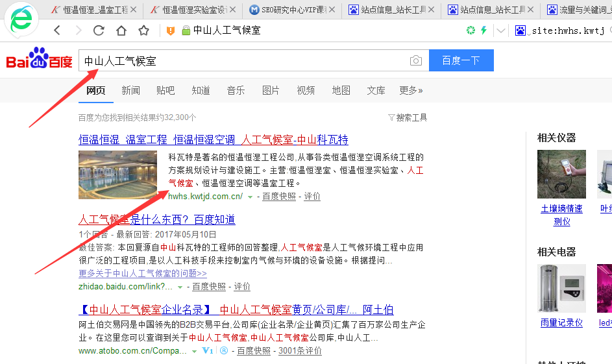Open 土壤墒情速测仪 link
Screen dimensions: 612x364
[x=561, y=215]
